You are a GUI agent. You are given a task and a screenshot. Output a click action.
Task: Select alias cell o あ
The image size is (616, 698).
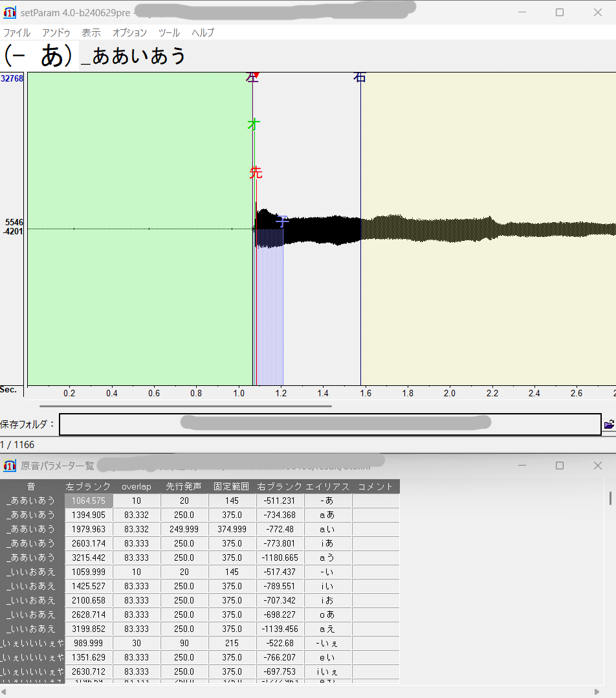point(328,614)
